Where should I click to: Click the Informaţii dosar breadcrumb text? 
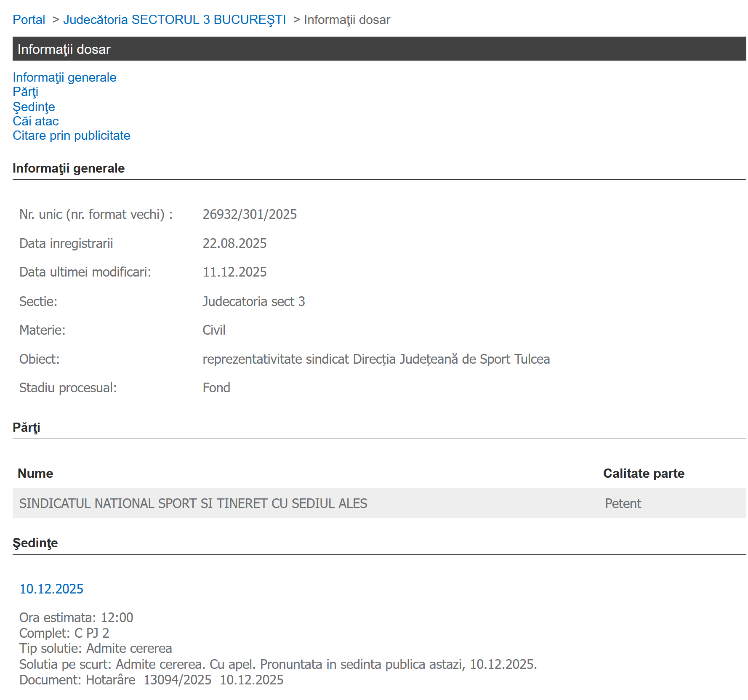[347, 20]
